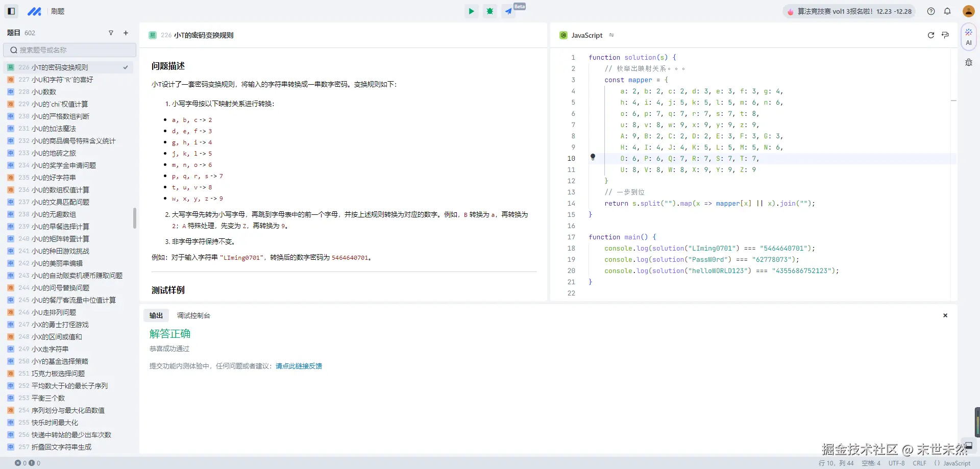The width and height of the screenshot is (980, 469).
Task: Switch to the 调试控制台 tab
Action: tap(193, 315)
